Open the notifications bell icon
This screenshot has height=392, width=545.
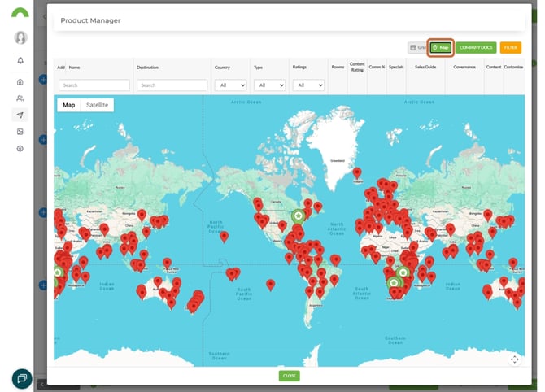(x=20, y=60)
